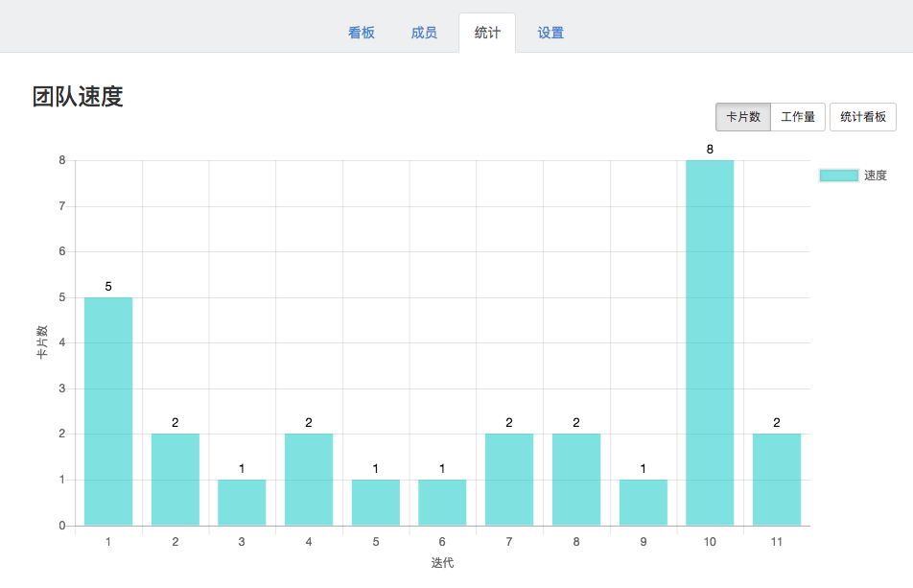Screen dimensions: 913x588
Task: Click the 速度 legend color swatch
Action: [838, 176]
